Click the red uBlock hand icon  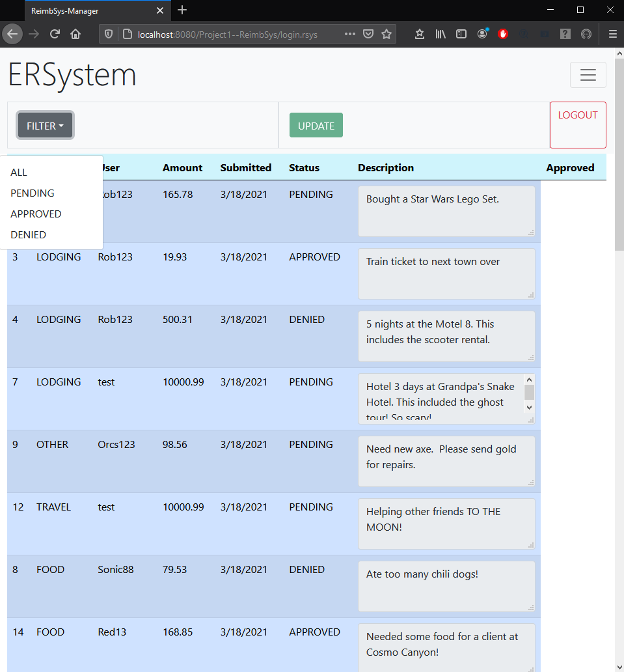click(x=503, y=34)
